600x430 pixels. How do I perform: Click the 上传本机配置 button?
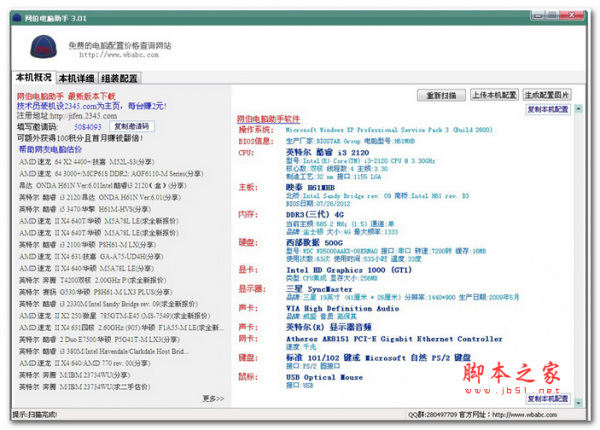pos(494,95)
